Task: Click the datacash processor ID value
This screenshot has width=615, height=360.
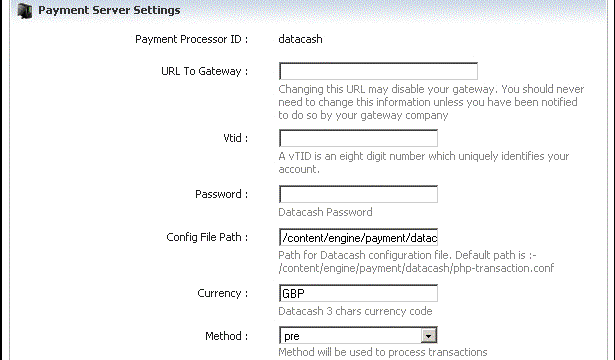Action: [300, 39]
